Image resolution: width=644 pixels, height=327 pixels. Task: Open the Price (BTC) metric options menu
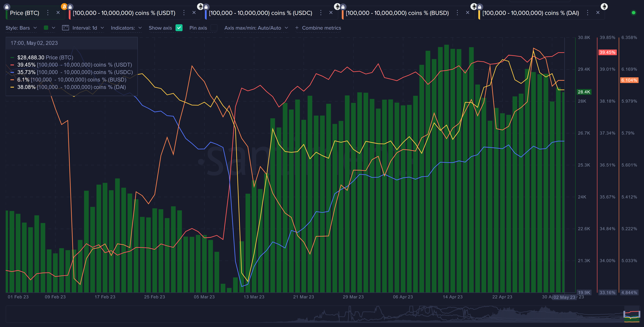click(48, 13)
